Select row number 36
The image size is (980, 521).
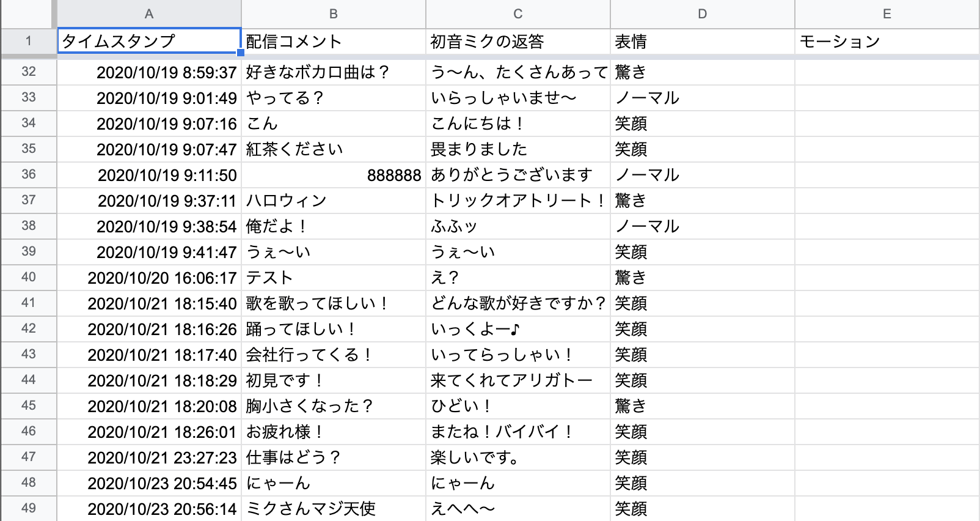pyautogui.click(x=29, y=174)
